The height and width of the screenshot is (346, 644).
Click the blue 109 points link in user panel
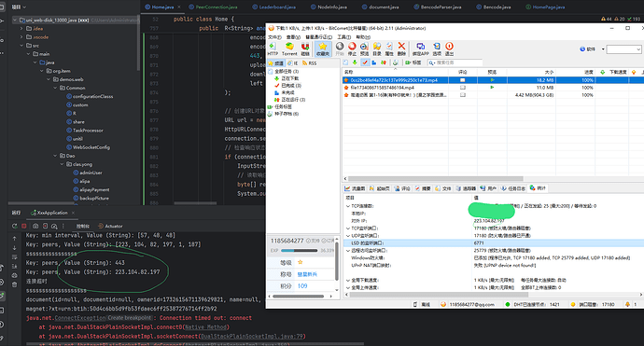(x=302, y=286)
